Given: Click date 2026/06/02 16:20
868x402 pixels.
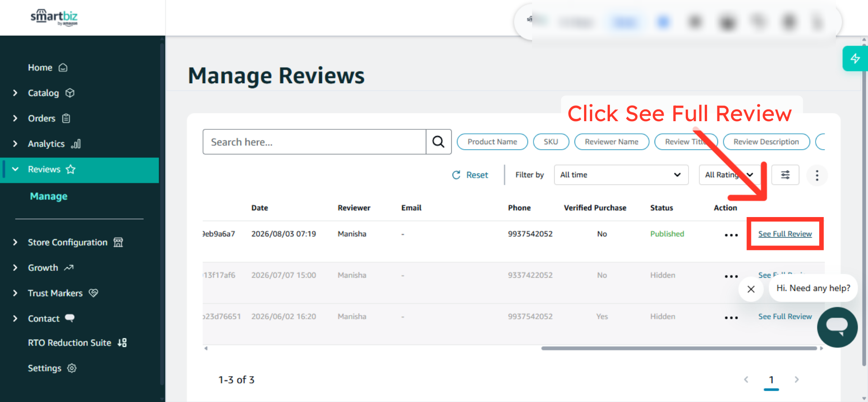Looking at the screenshot, I should coord(283,317).
